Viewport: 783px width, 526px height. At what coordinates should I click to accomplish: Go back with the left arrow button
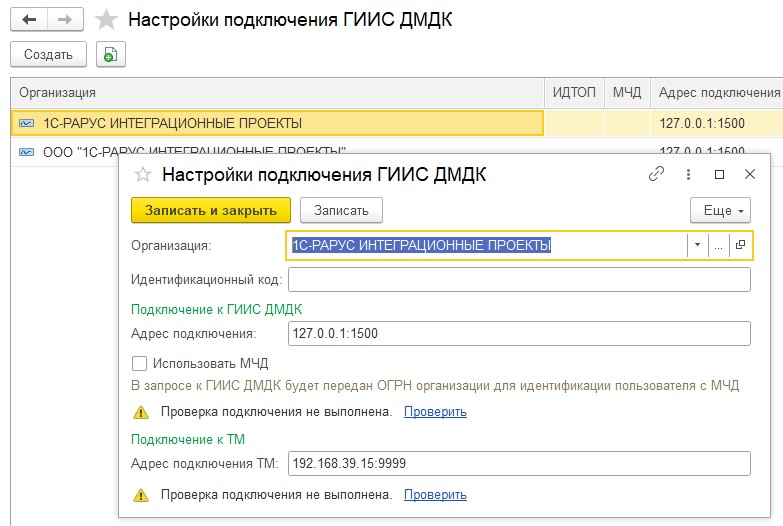tap(29, 19)
